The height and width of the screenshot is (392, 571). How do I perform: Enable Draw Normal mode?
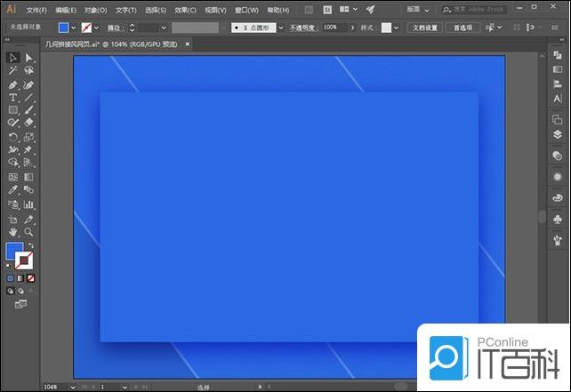point(10,291)
